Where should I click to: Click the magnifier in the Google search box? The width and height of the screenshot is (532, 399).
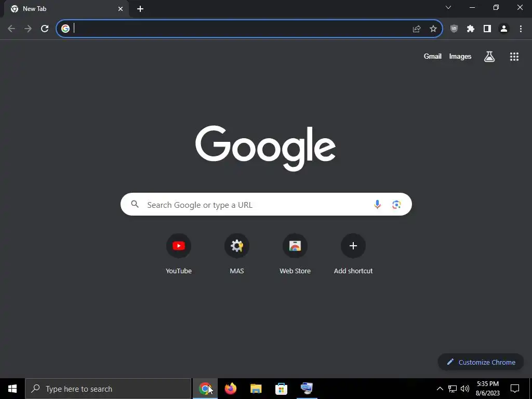[135, 204]
